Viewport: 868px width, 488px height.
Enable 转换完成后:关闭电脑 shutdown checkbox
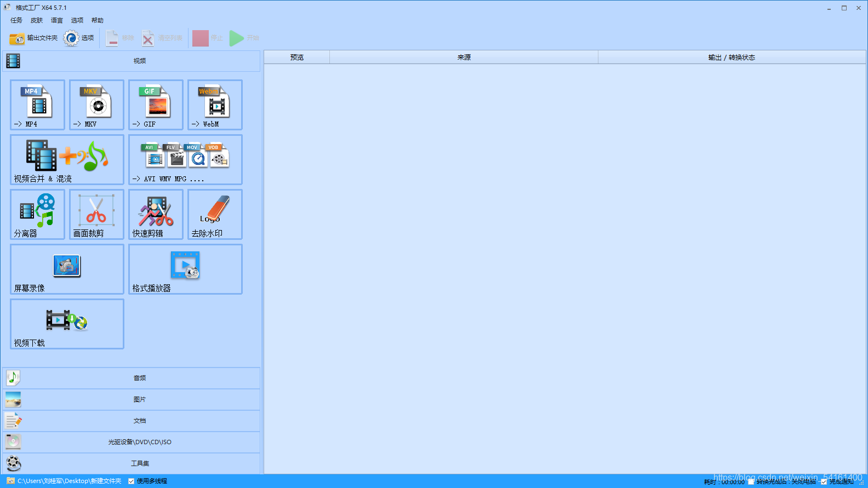(x=751, y=482)
